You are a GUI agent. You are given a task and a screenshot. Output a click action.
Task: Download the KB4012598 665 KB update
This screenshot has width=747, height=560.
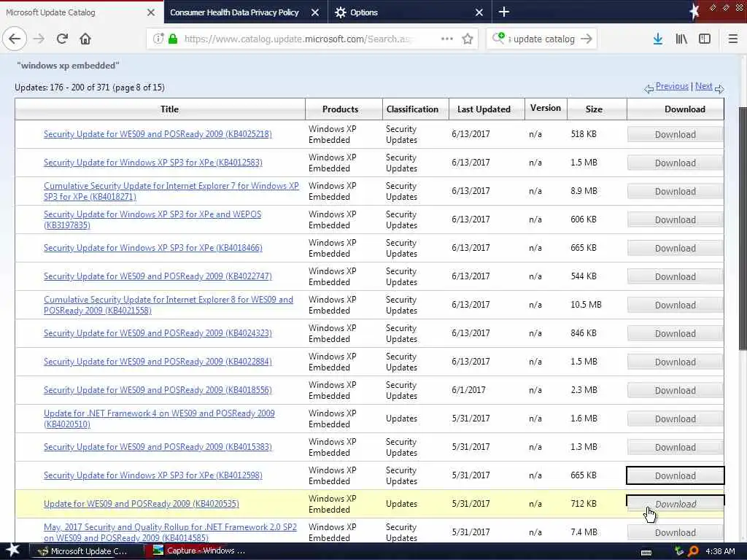[675, 475]
